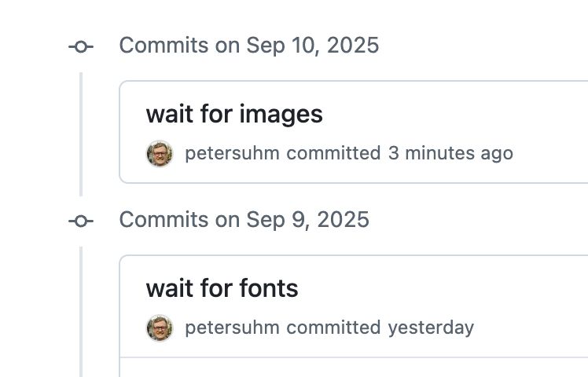This screenshot has height=377, width=588.
Task: Click the commit node icon beside Sep 10
Action: (81, 46)
